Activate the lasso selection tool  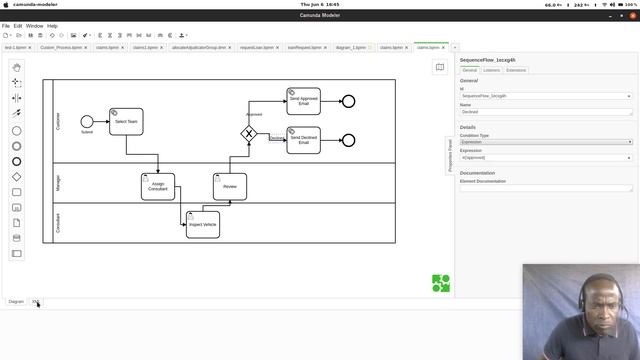click(x=16, y=83)
